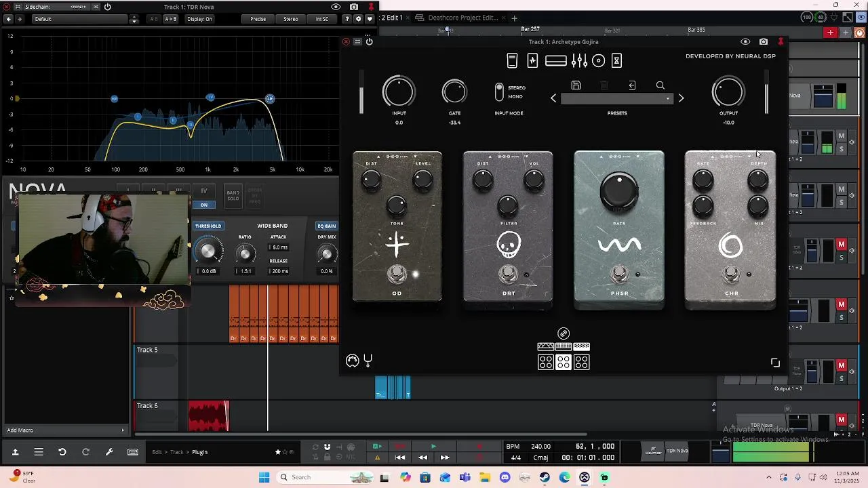Toggle the band ON button in Nova

point(203,205)
